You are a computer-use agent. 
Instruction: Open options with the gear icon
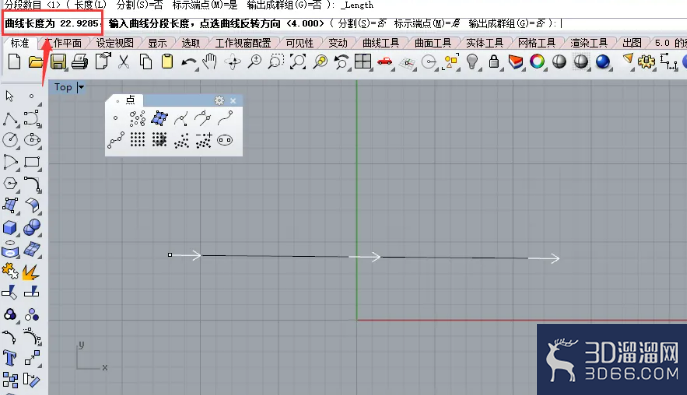tap(646, 62)
